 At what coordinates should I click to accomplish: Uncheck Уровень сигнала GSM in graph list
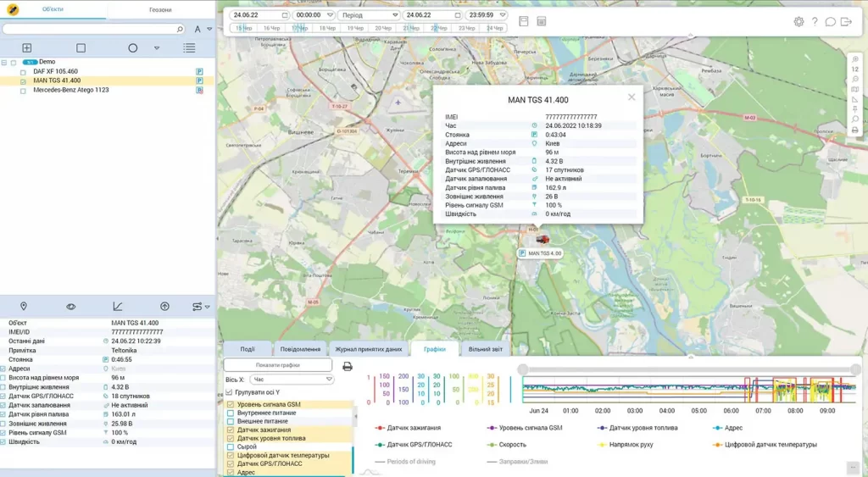coord(231,404)
